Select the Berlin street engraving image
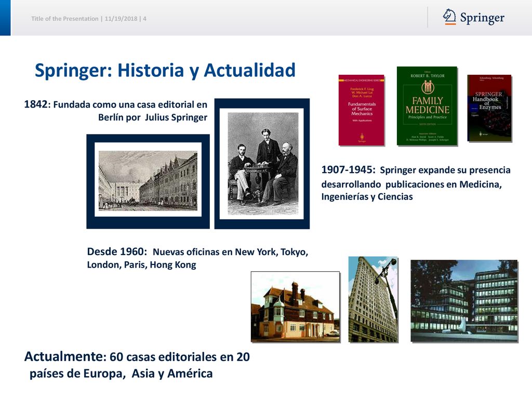 [148, 181]
